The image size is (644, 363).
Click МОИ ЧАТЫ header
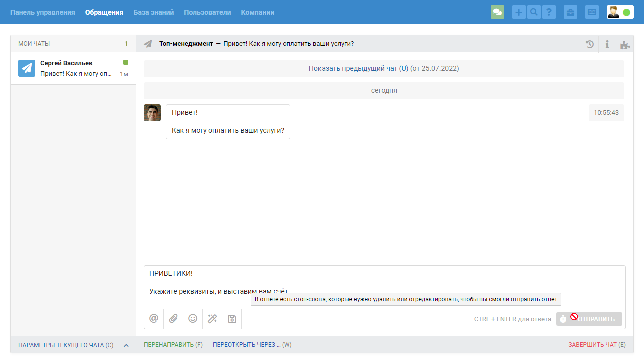tap(34, 44)
